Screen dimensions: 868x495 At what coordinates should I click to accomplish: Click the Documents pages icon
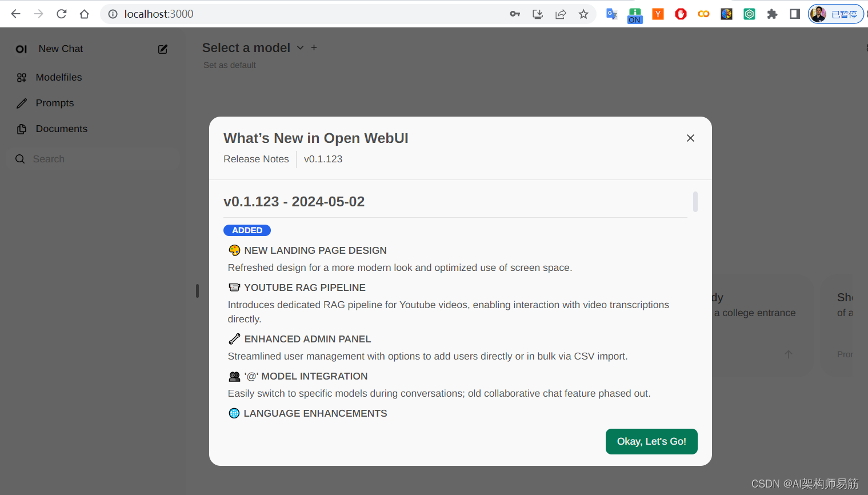pos(22,129)
